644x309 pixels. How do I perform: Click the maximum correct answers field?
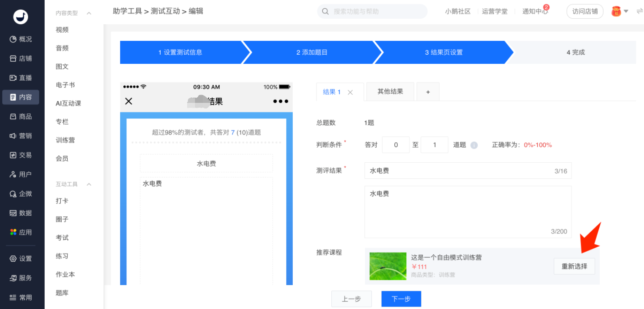coord(434,145)
